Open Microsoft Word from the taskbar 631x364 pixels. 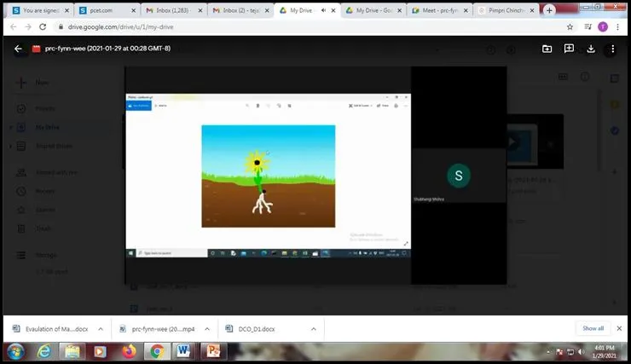(x=184, y=351)
